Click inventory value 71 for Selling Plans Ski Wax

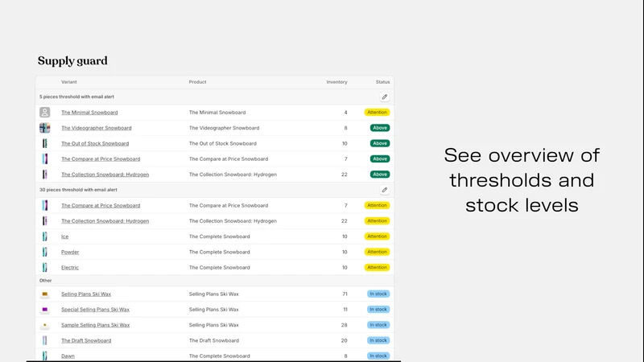pyautogui.click(x=345, y=294)
